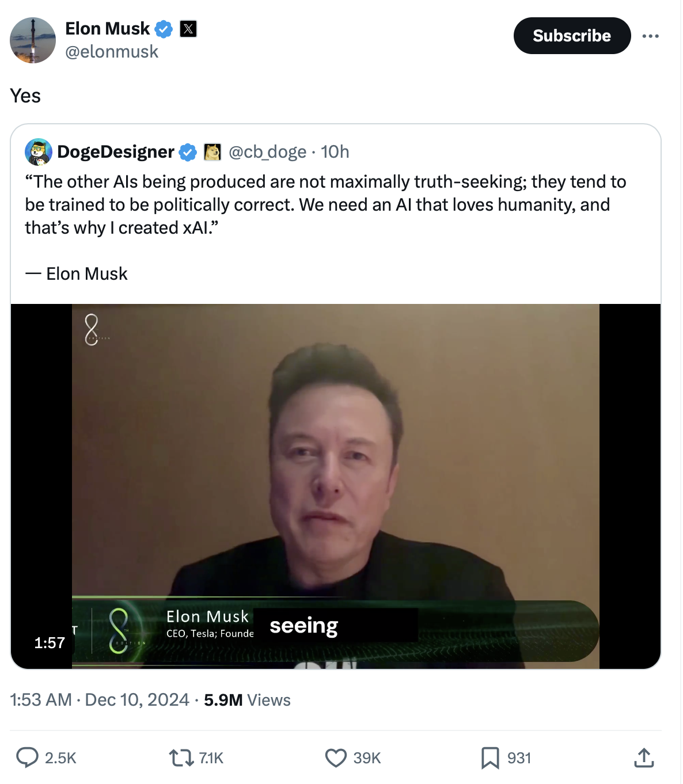Open the DogeDesigner avatar
This screenshot has width=683, height=784.
click(x=39, y=152)
